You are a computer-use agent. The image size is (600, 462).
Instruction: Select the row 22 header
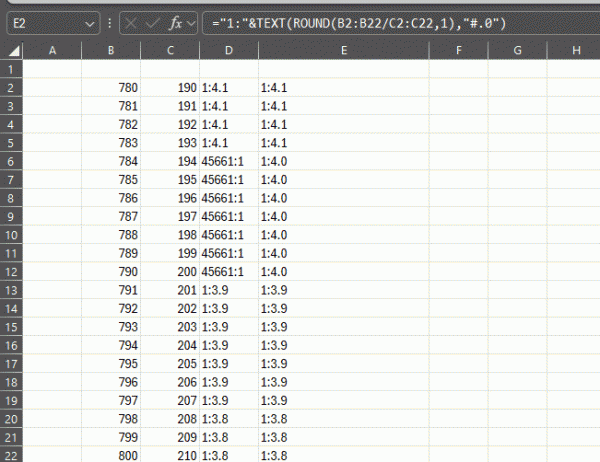tap(11, 455)
